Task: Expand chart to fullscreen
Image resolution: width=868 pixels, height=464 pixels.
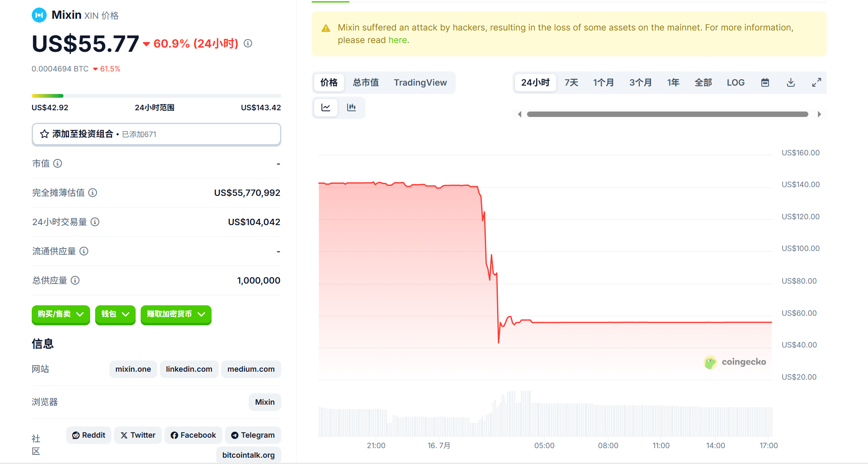Action: coord(817,83)
